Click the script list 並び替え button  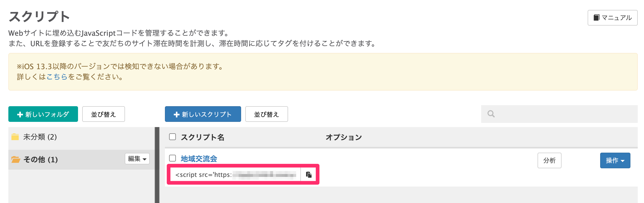(x=266, y=114)
